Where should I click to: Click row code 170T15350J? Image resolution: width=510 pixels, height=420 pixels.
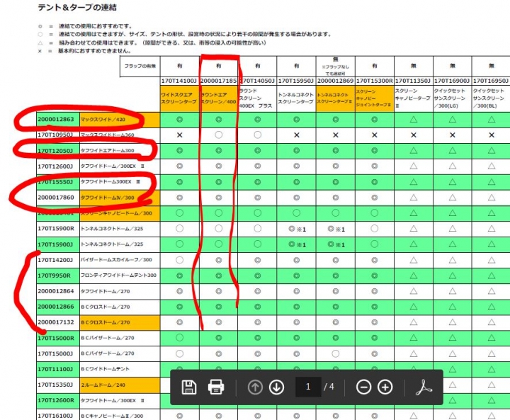pos(55,385)
